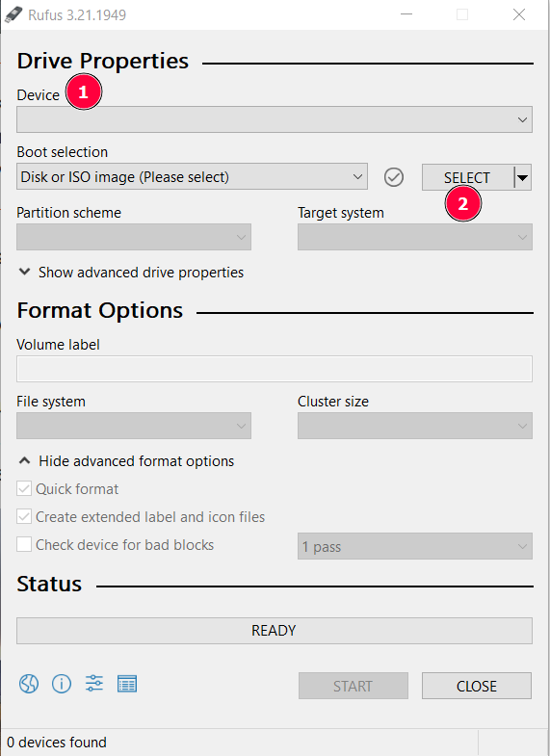Screen dimensions: 550x756
Task: Open the application settings sliders icon
Action: [94, 683]
